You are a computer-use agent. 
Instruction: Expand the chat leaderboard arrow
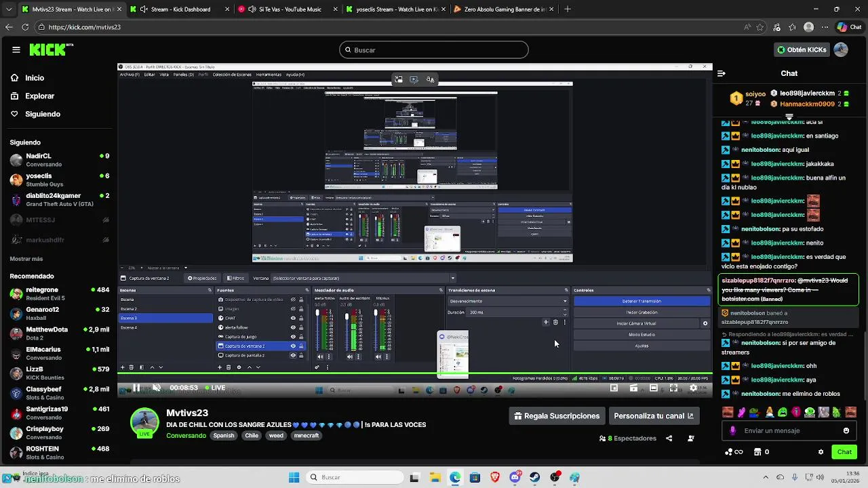(x=789, y=117)
